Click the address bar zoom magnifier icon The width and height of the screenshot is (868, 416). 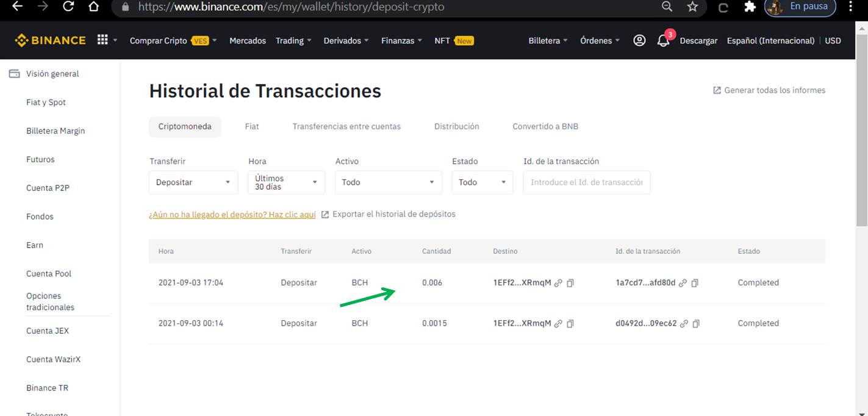click(667, 7)
